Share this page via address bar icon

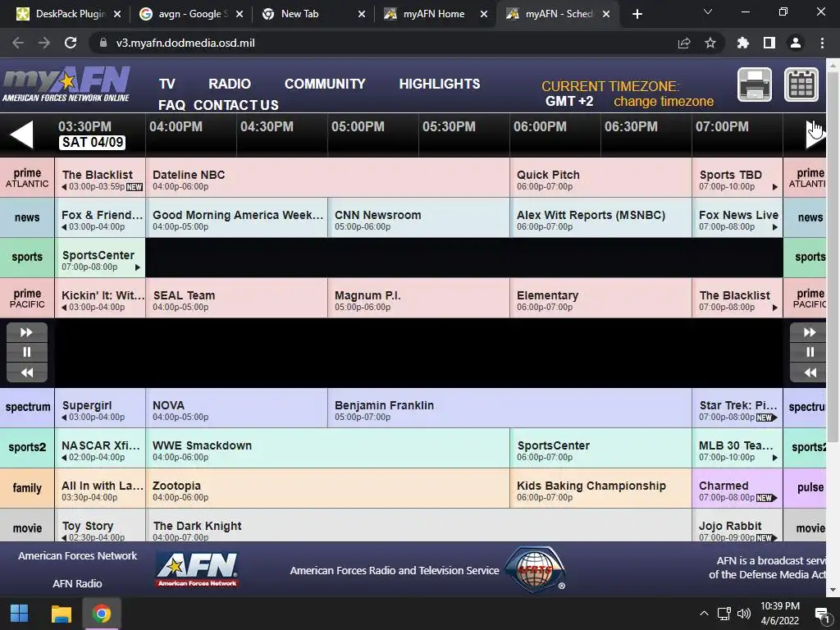click(684, 43)
